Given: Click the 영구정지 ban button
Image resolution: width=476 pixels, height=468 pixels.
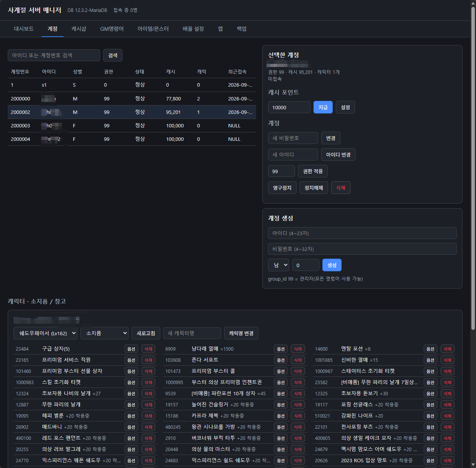Looking at the screenshot, I should click(282, 188).
